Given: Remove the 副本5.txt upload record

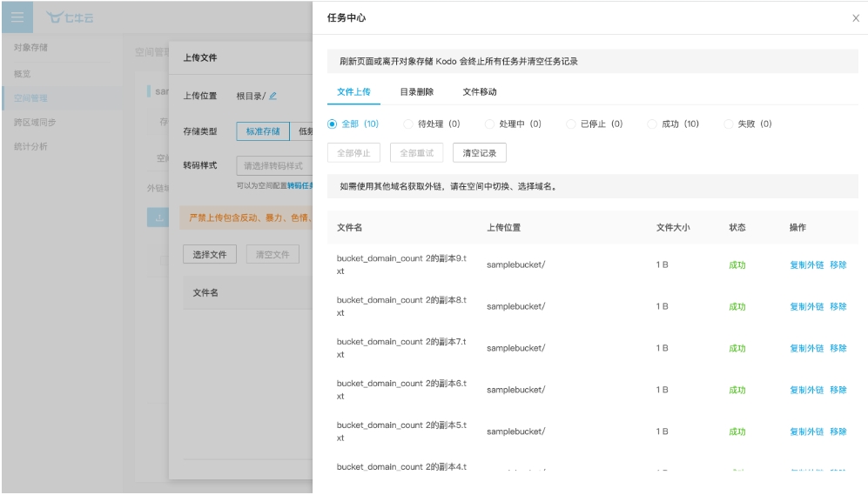Looking at the screenshot, I should point(838,431).
